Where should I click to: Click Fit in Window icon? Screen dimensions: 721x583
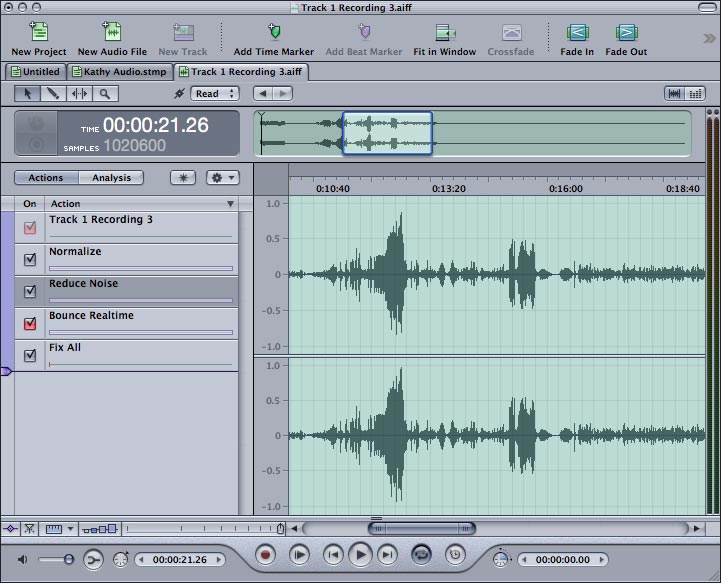coord(444,32)
